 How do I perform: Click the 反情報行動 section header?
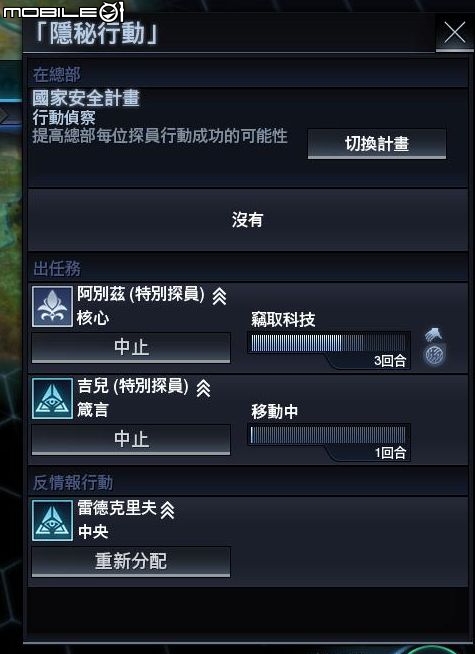[73, 483]
